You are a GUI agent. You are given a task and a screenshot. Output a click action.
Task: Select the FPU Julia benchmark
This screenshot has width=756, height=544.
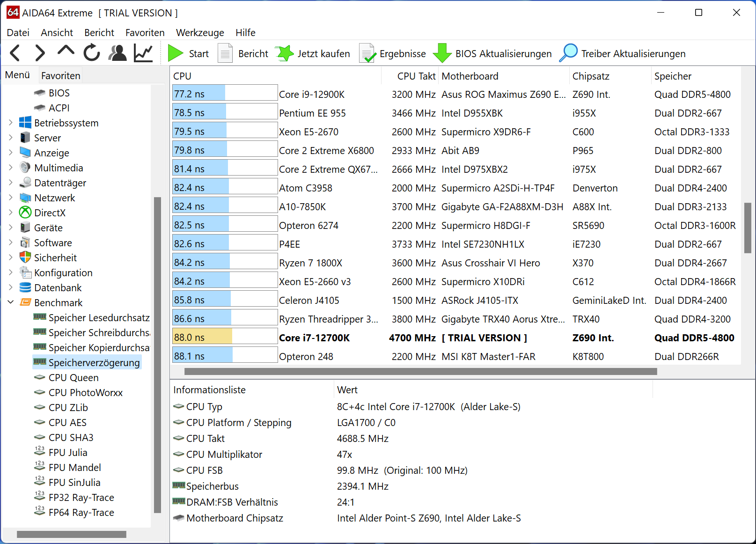pyautogui.click(x=67, y=452)
